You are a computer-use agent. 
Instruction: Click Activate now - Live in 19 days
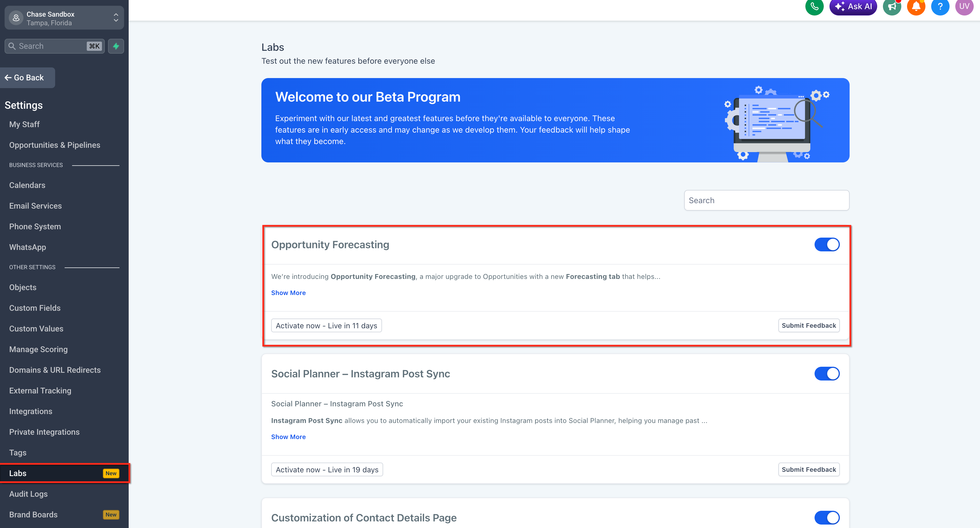click(x=326, y=469)
